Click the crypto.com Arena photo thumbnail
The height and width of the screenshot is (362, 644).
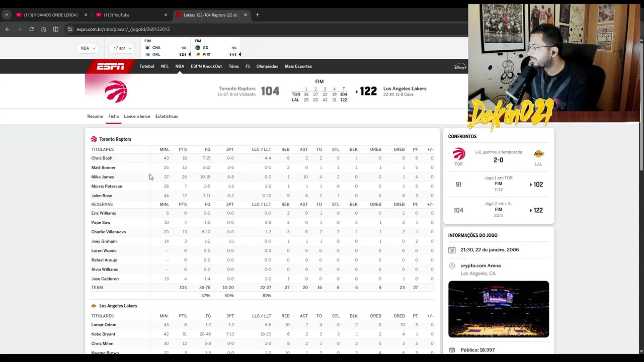pyautogui.click(x=499, y=309)
